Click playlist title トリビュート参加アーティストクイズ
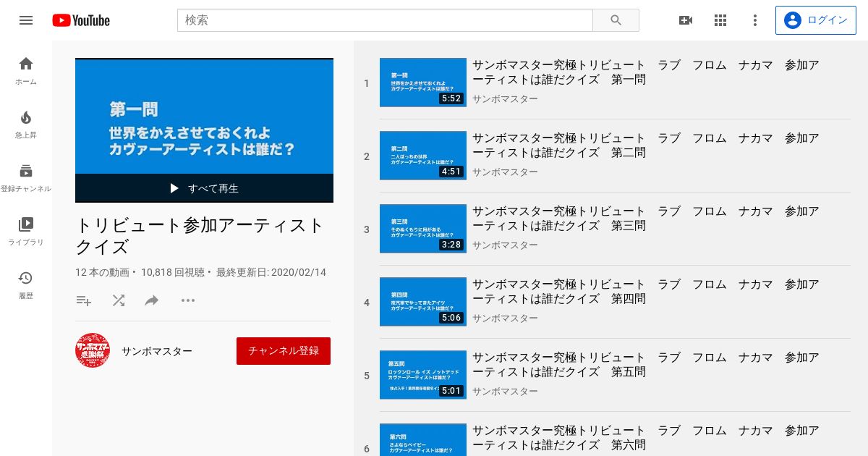Viewport: 868px width, 456px height. [x=200, y=236]
